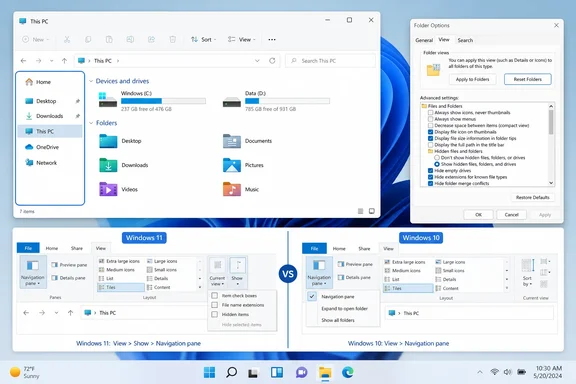Screen dimensions: 576x384
Task: Open File tab in Windows 11 ribbon
Action: click(x=28, y=248)
